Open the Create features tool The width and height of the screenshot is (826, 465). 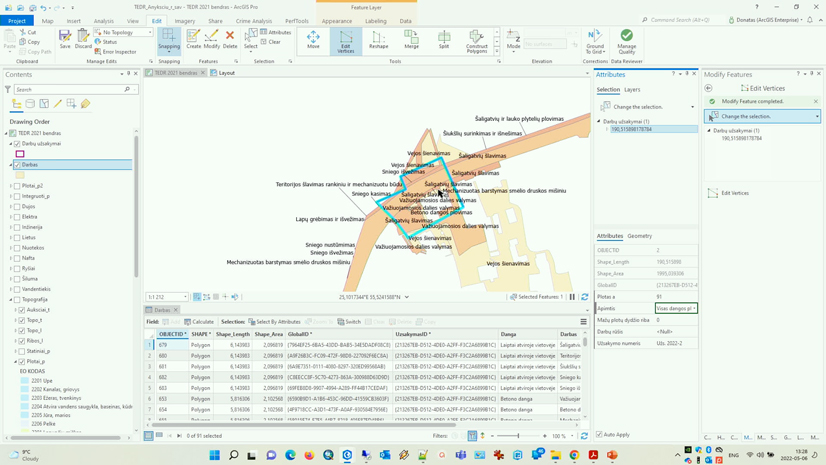tap(193, 39)
